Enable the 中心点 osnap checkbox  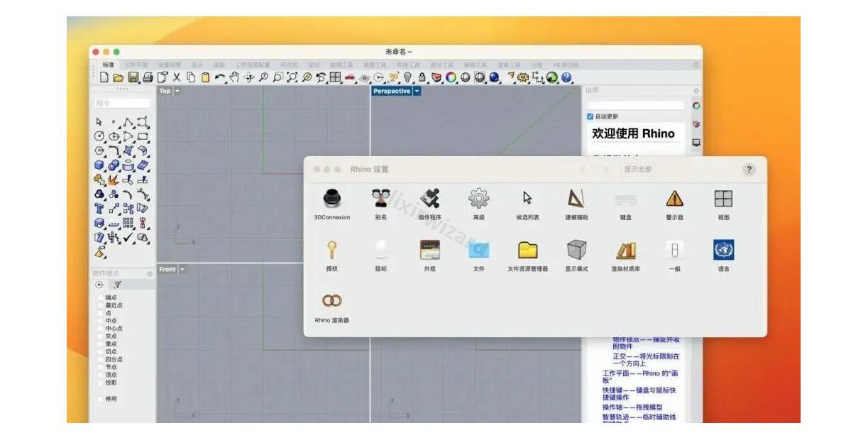click(101, 329)
